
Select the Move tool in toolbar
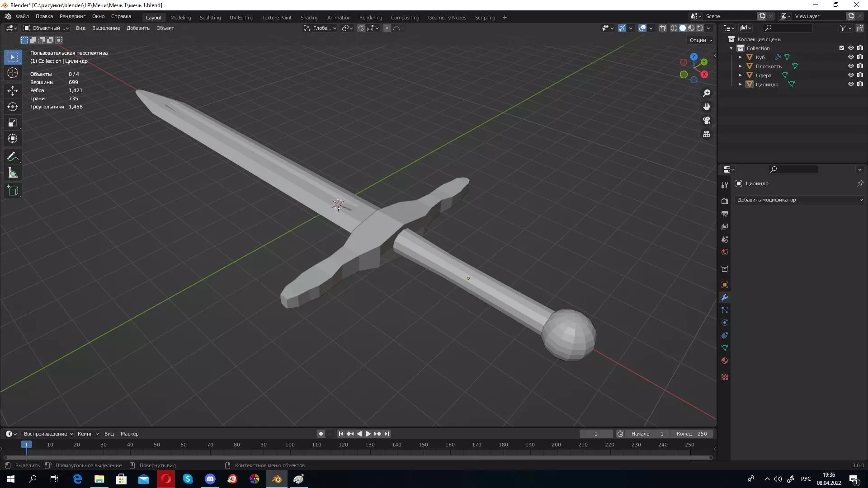click(x=13, y=90)
